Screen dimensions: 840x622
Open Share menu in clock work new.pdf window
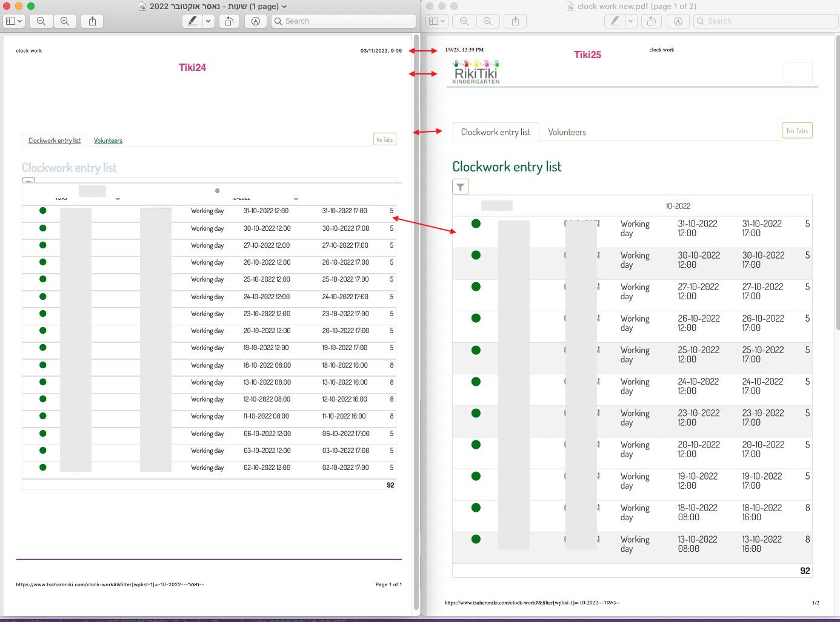coord(515,21)
